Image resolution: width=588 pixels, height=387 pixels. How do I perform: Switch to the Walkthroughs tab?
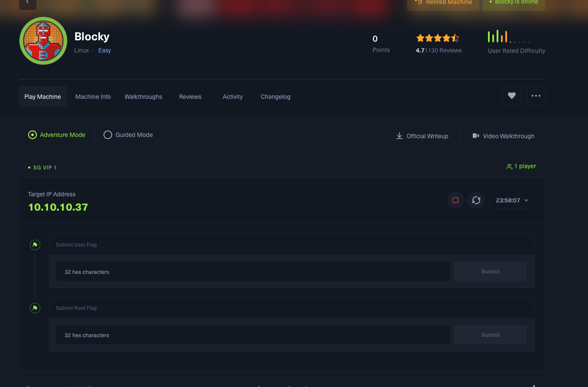(x=143, y=97)
